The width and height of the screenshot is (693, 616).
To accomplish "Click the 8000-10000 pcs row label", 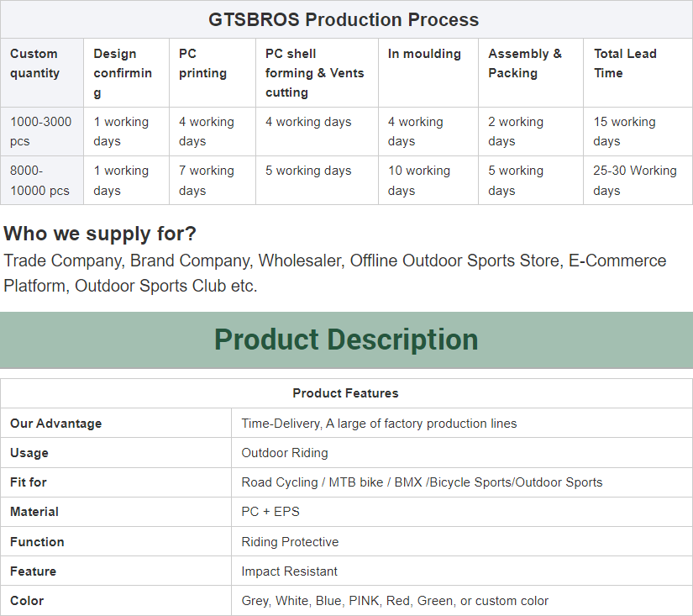I will point(42,181).
